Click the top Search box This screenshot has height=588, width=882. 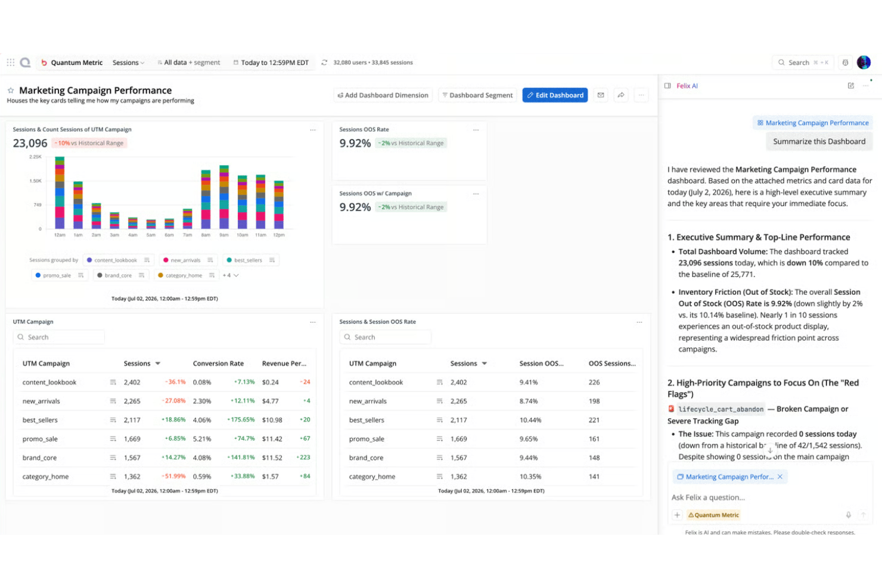(802, 63)
